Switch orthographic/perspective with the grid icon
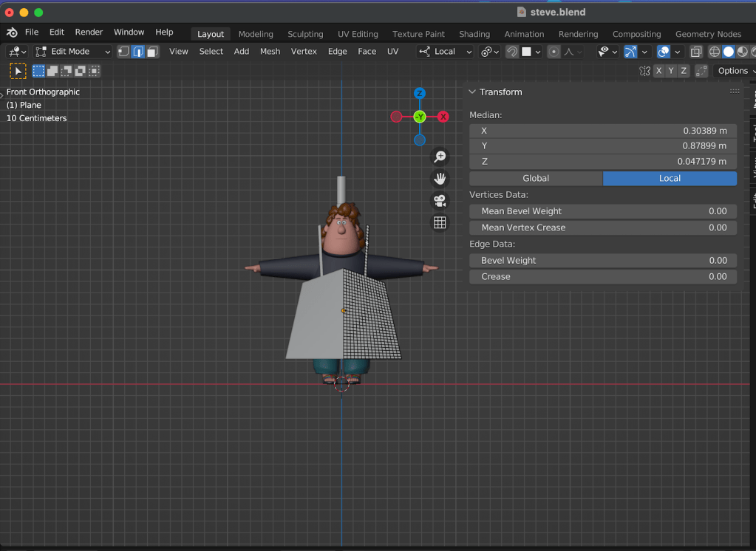Viewport: 756px width, 551px height. (440, 222)
